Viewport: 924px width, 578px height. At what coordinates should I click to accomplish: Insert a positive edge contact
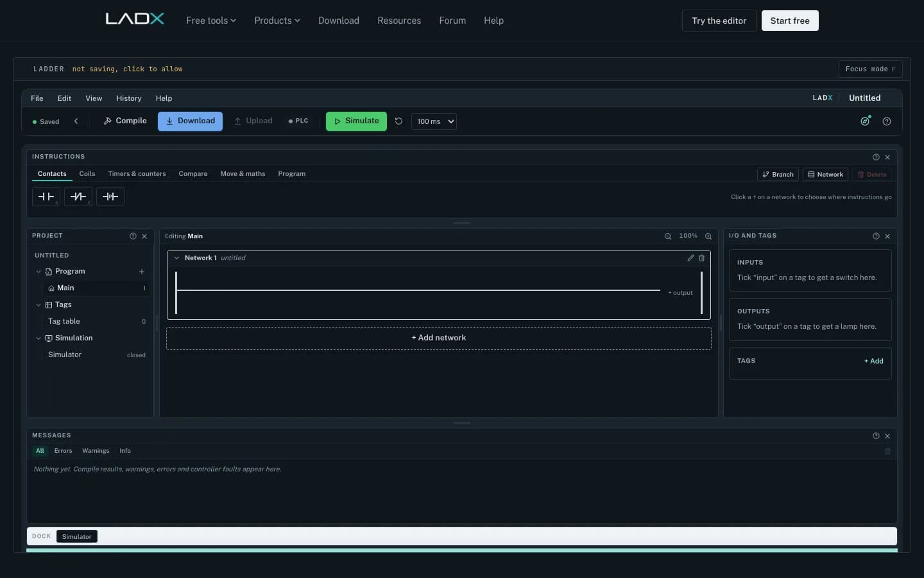click(x=110, y=197)
